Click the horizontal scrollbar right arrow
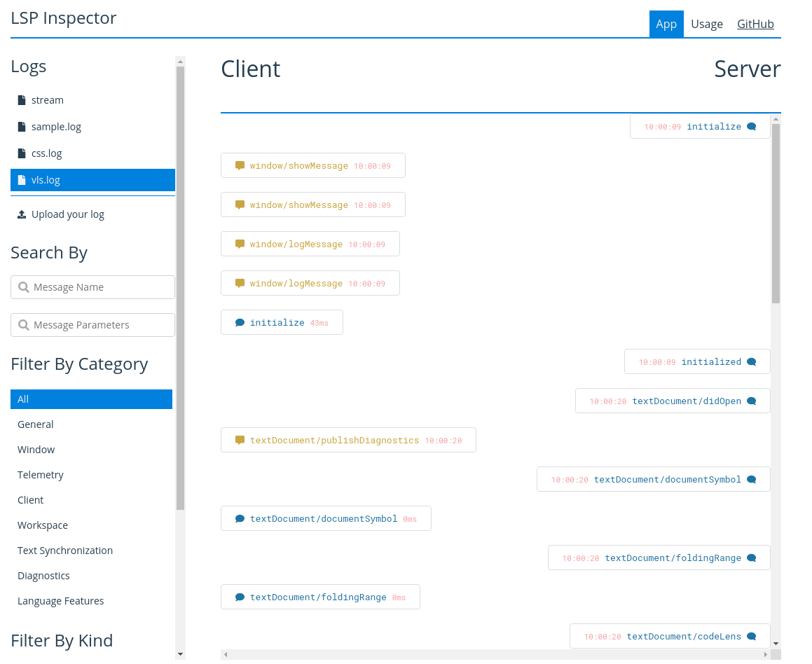This screenshot has width=812, height=664. coord(765,655)
